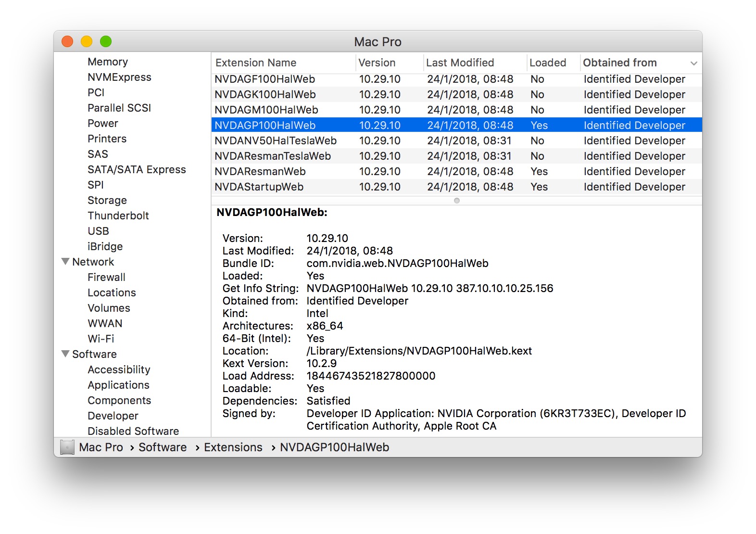Select the NVDAGK100HalWeb extension row

pyautogui.click(x=456, y=94)
